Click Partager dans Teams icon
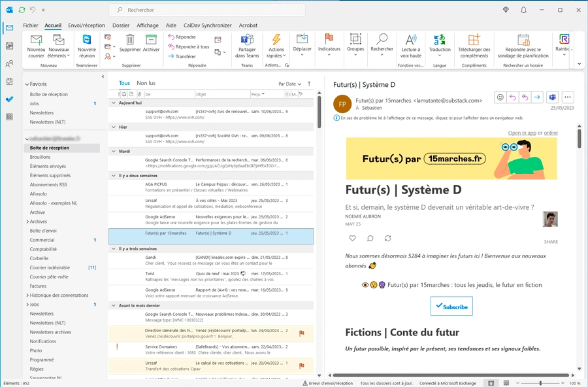Screen dimensions: 588x387 247,41
